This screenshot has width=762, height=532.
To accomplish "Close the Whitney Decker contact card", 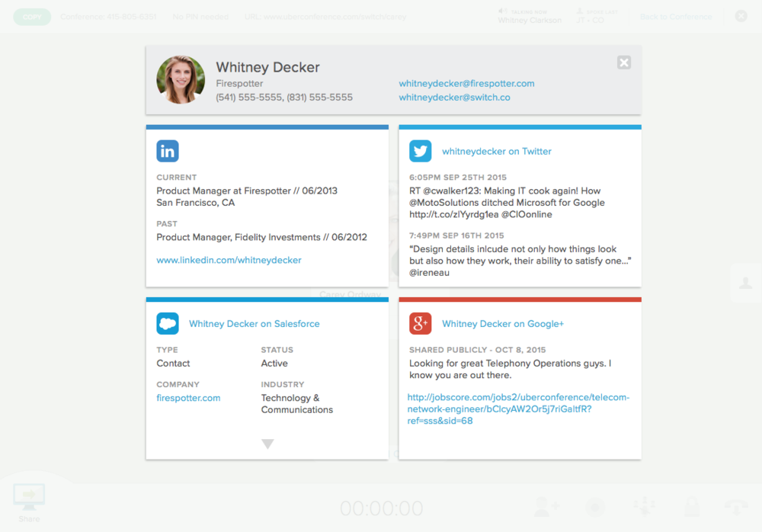I will tap(624, 62).
